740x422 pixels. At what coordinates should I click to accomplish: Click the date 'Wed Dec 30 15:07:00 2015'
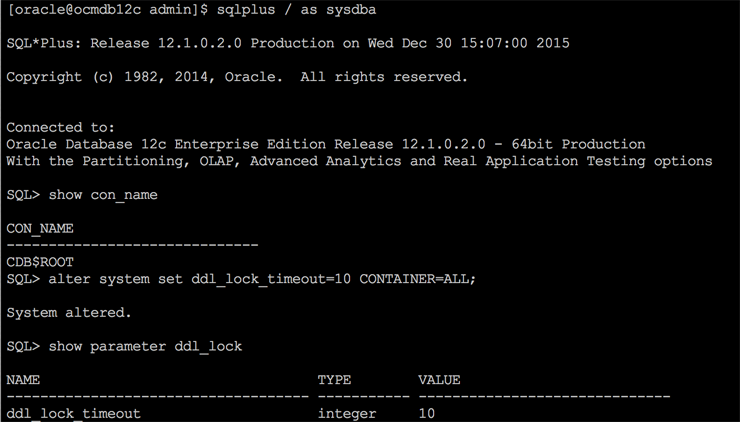point(470,43)
